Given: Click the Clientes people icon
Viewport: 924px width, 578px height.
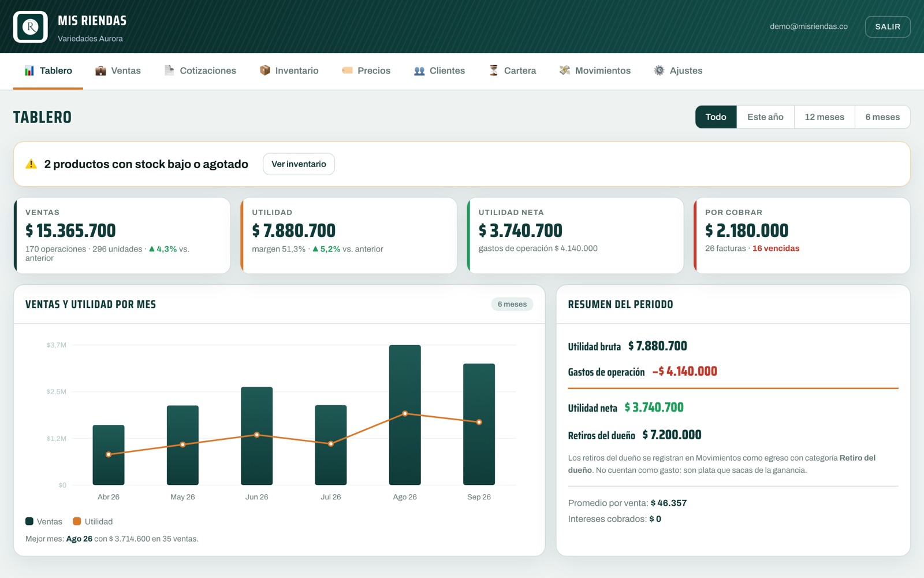Looking at the screenshot, I should click(x=419, y=71).
